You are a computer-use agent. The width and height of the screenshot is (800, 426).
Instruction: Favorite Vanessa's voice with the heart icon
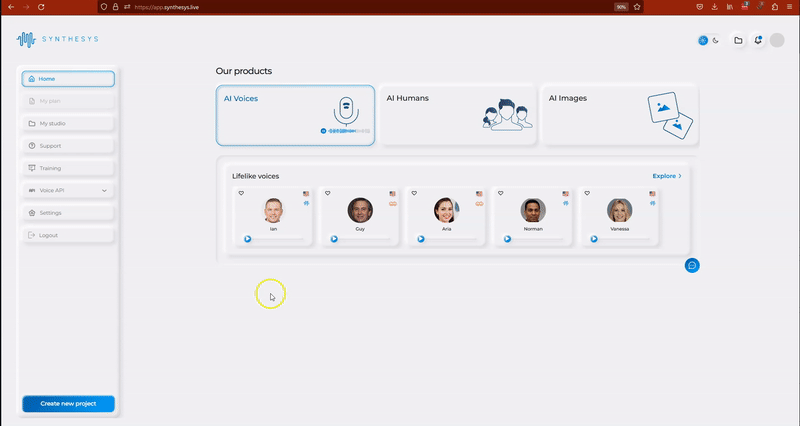click(x=587, y=193)
